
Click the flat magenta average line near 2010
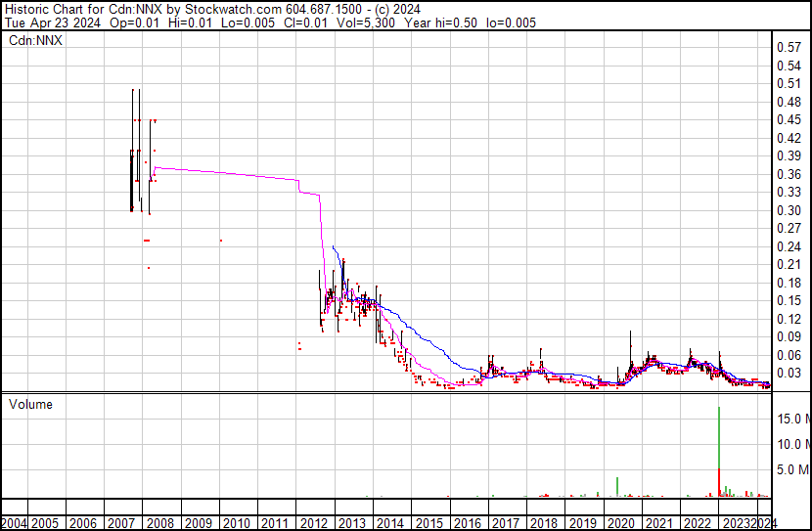(235, 173)
